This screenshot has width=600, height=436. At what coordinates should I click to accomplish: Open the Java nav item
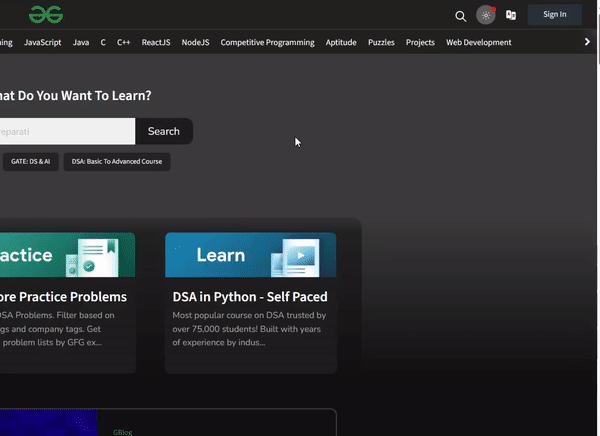(x=81, y=42)
